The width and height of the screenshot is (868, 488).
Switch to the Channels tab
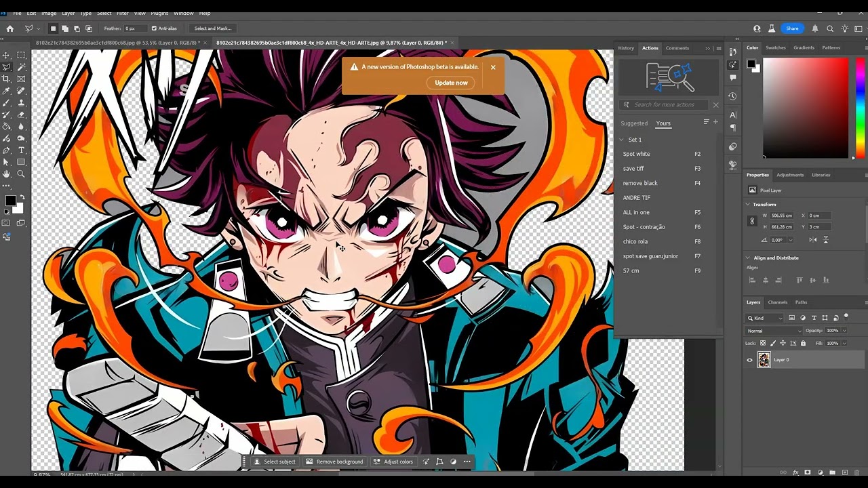coord(777,302)
